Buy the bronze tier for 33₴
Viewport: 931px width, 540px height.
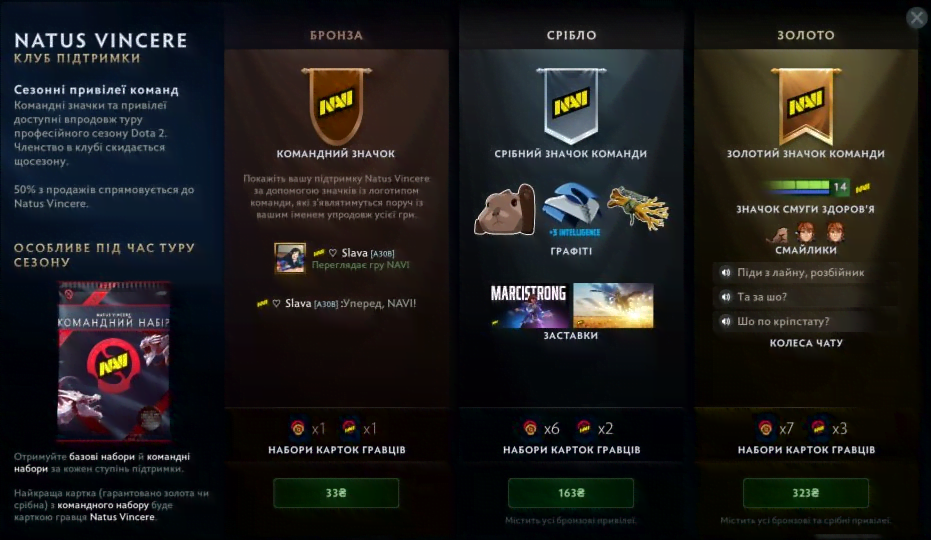pos(336,493)
